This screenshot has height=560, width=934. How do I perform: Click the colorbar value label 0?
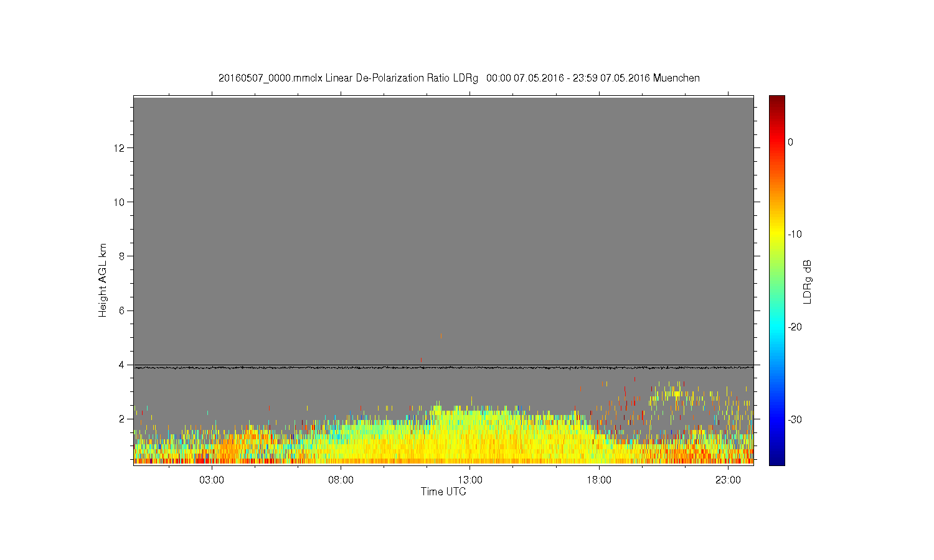(791, 142)
